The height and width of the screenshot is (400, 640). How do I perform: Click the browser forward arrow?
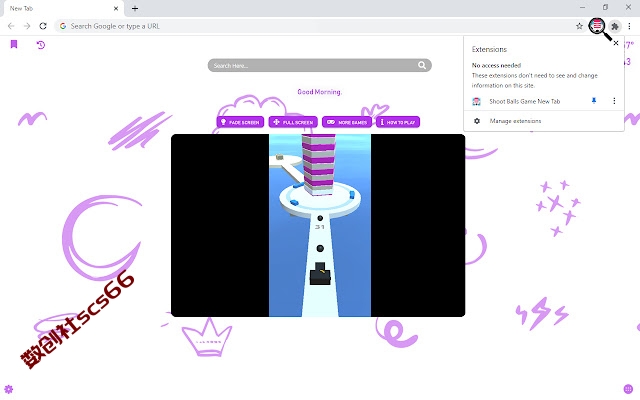pos(27,26)
